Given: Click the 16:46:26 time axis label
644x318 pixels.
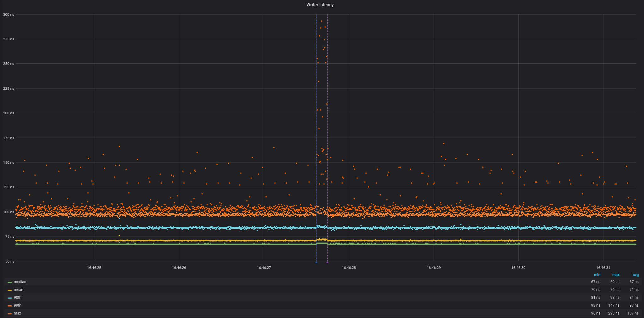Looking at the screenshot, I should [179, 268].
